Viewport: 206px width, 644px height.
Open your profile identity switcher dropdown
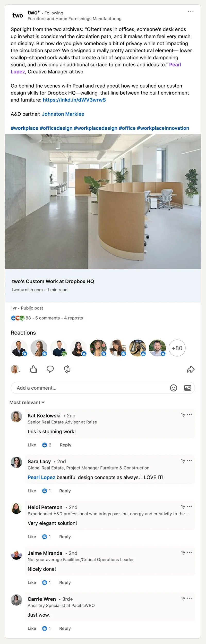(15, 369)
